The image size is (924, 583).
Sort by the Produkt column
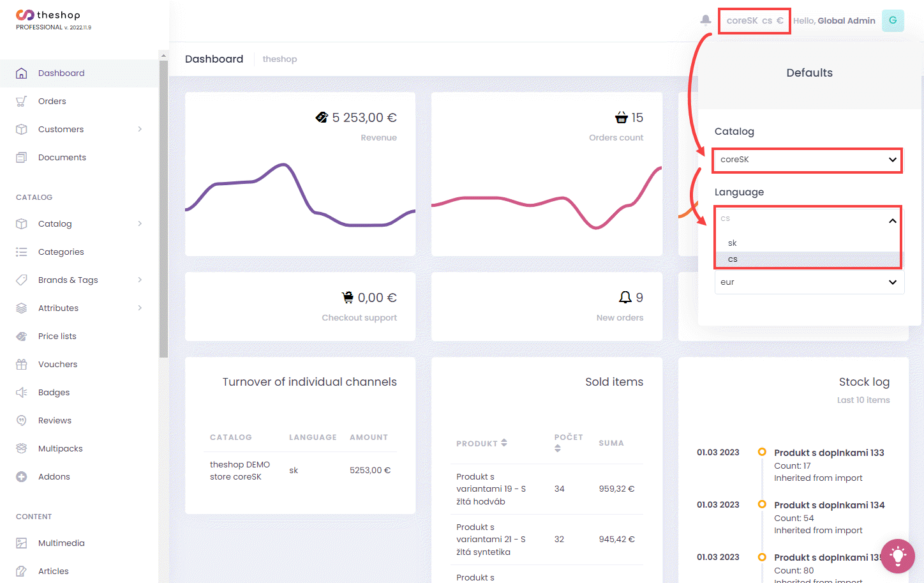pos(482,443)
